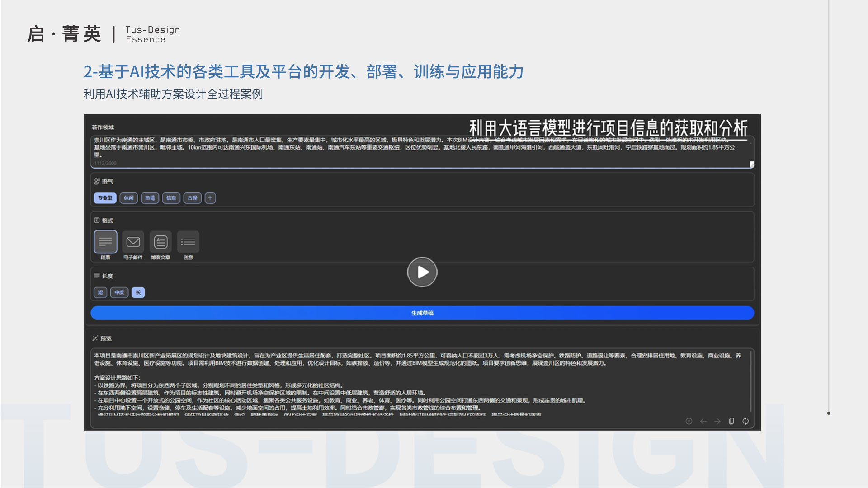Choose the 电子邮件 email format icon
The width and height of the screenshot is (868, 488).
pyautogui.click(x=133, y=242)
